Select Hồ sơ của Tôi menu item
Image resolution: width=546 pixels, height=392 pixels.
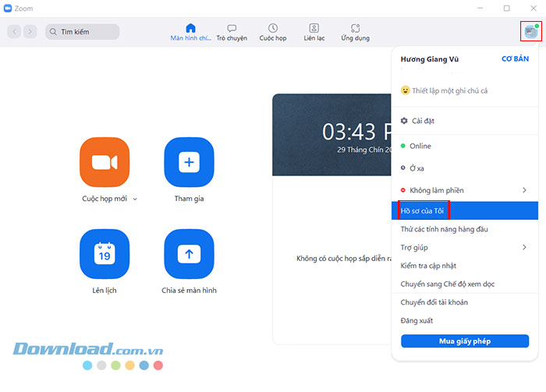pos(422,210)
